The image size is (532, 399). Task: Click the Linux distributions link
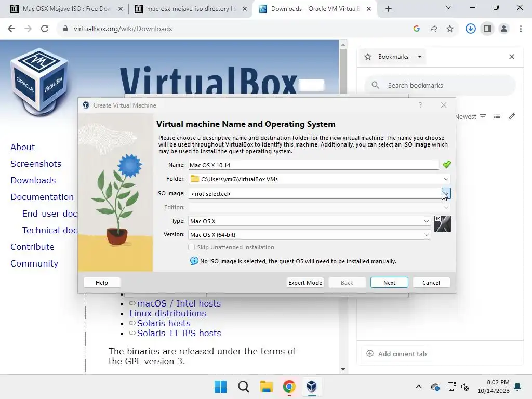pos(168,313)
